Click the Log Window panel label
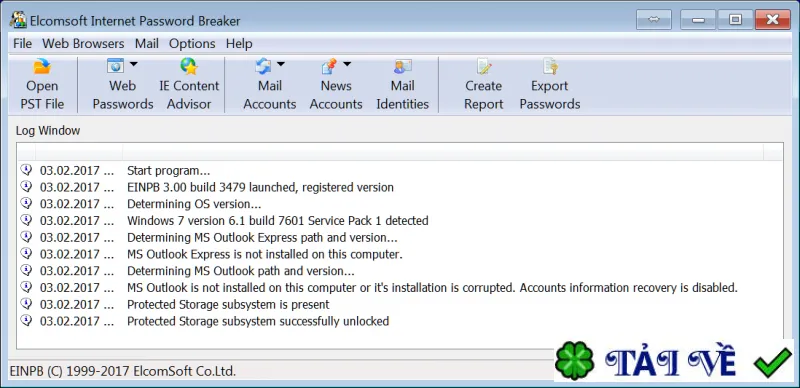Viewport: 800px width, 388px height. point(48,131)
